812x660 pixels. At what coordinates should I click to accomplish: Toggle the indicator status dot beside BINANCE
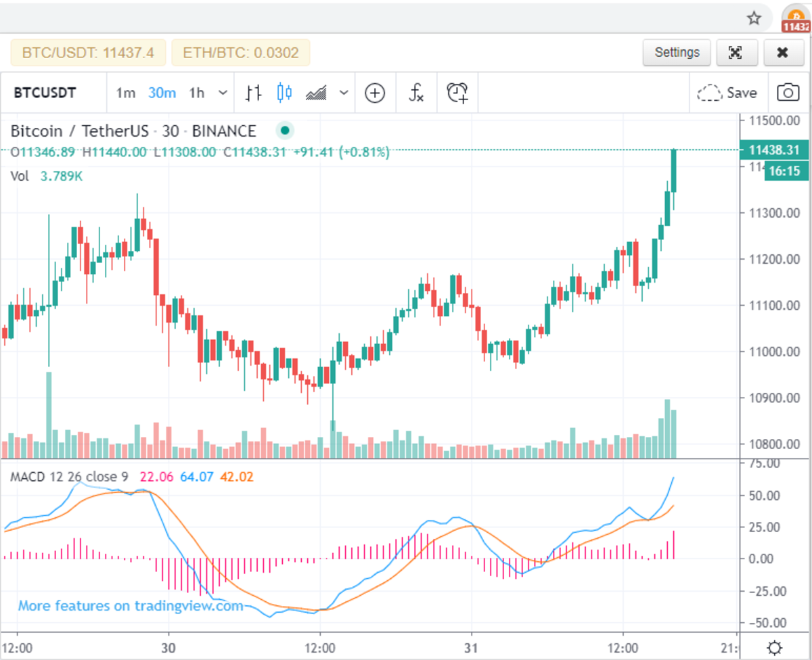284,131
